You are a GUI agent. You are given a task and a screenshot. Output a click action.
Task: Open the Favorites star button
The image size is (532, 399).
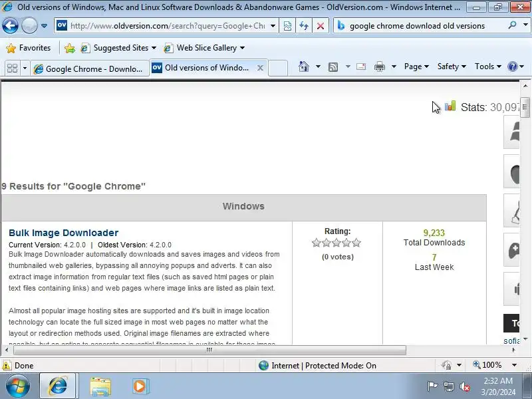[29, 48]
